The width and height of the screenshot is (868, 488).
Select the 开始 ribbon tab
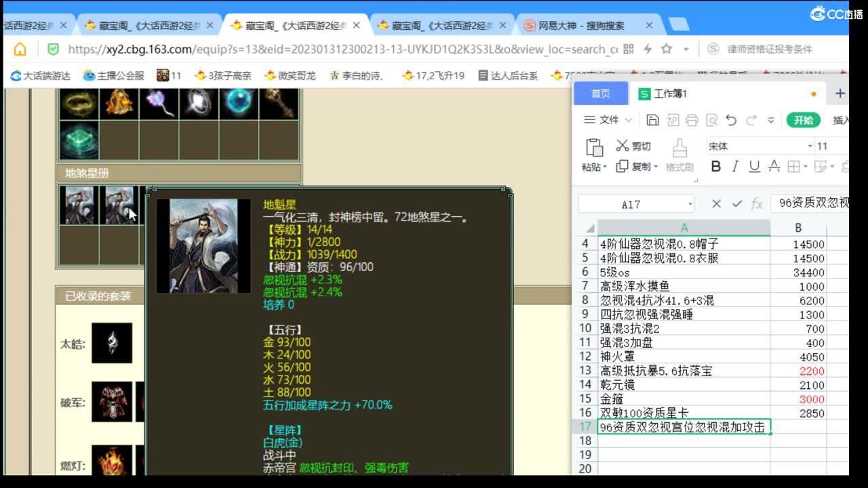click(804, 120)
